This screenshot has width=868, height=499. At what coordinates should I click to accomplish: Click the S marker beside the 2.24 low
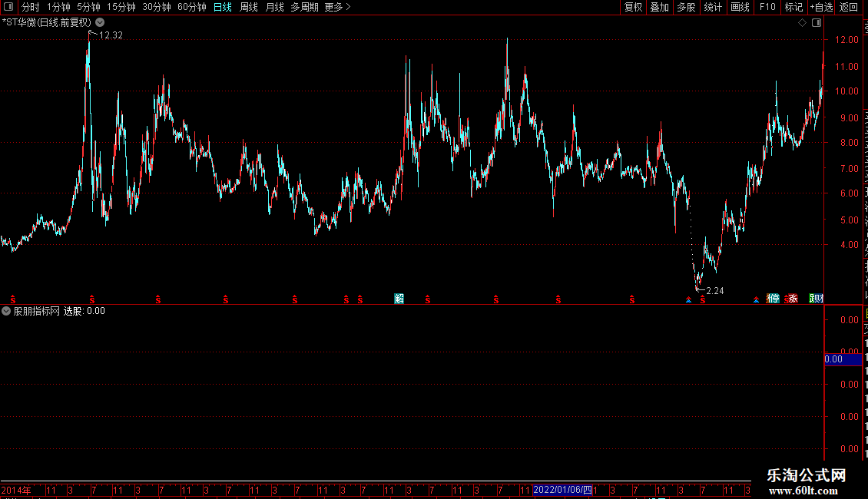pos(703,299)
